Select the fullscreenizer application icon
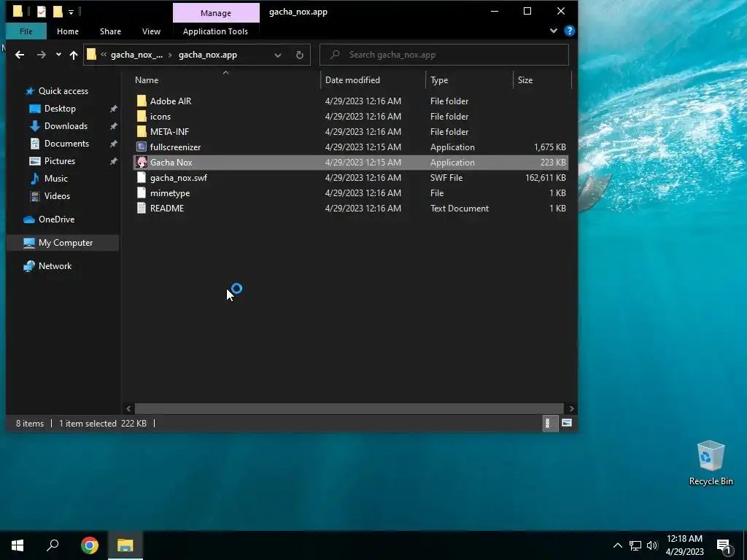The image size is (747, 560). 142,147
